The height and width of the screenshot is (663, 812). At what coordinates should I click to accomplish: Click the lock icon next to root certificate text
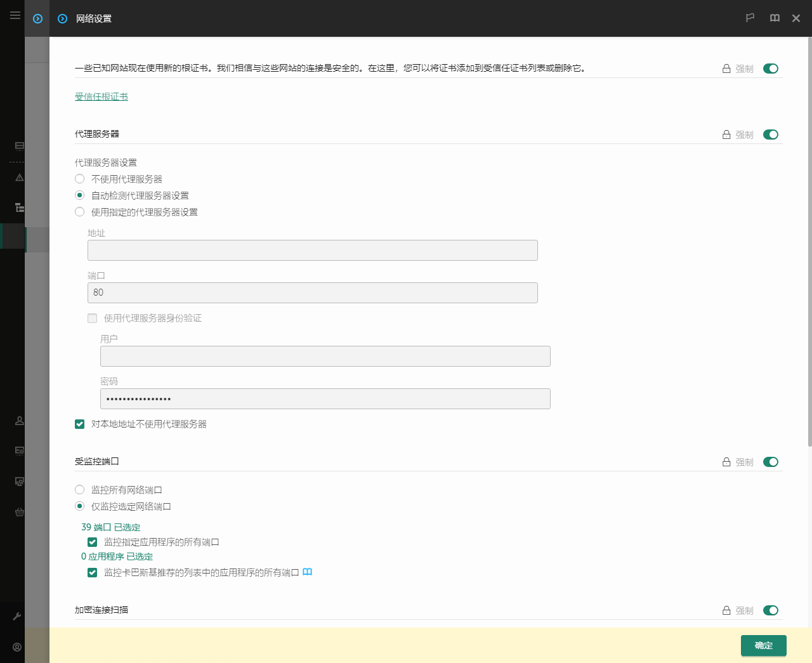pyautogui.click(x=726, y=69)
